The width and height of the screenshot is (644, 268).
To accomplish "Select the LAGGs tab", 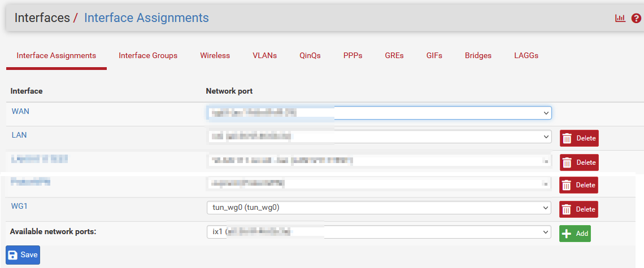I will (x=526, y=56).
